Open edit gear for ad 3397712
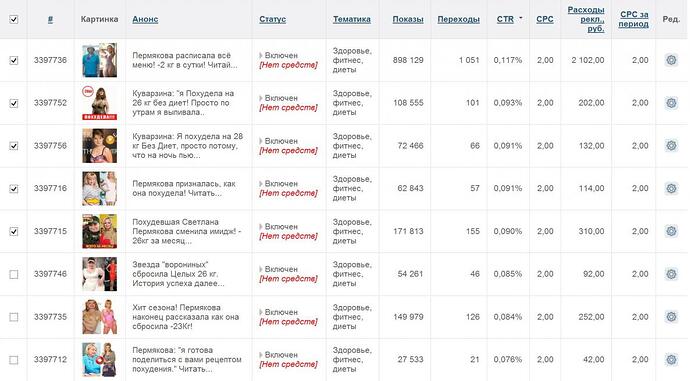 pos(671,359)
